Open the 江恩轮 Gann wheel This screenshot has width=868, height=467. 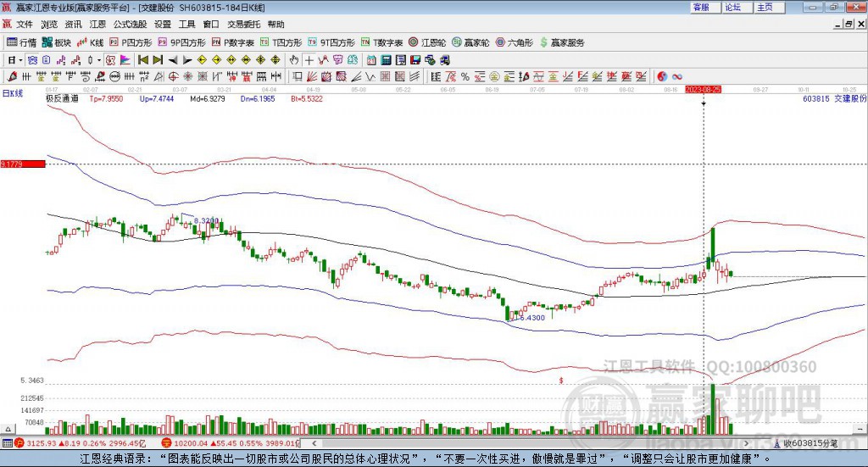(427, 42)
